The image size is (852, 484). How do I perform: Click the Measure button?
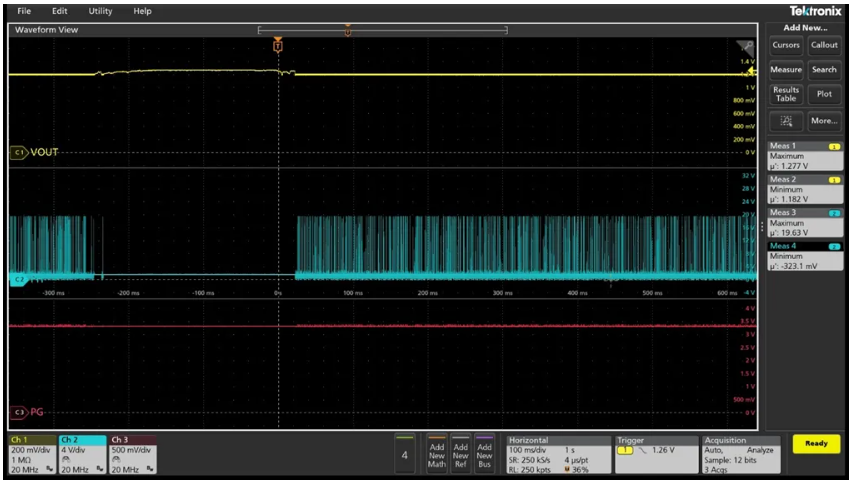pos(786,70)
